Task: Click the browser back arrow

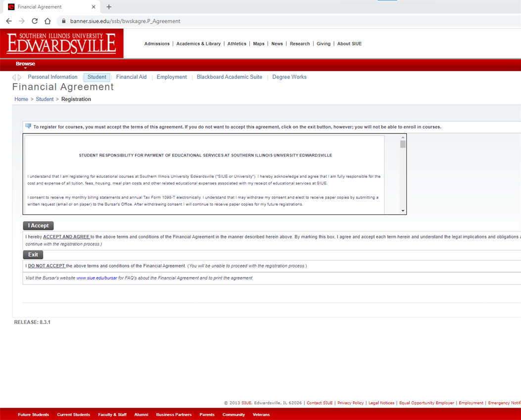Action: coord(9,21)
